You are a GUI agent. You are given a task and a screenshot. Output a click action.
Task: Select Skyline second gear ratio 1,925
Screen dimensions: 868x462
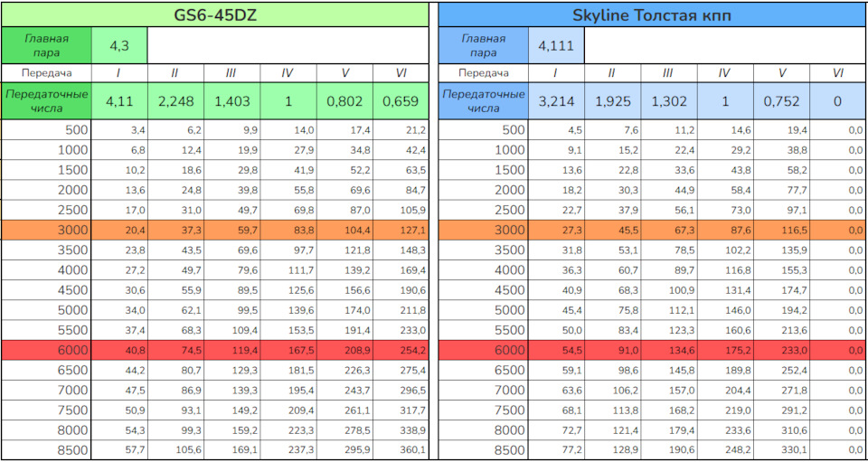point(612,101)
